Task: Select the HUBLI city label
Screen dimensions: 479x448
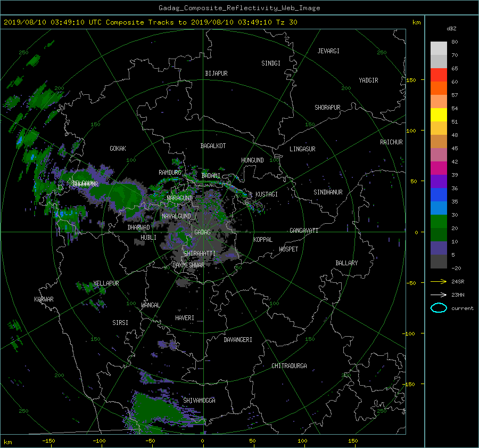Action: 148,238
